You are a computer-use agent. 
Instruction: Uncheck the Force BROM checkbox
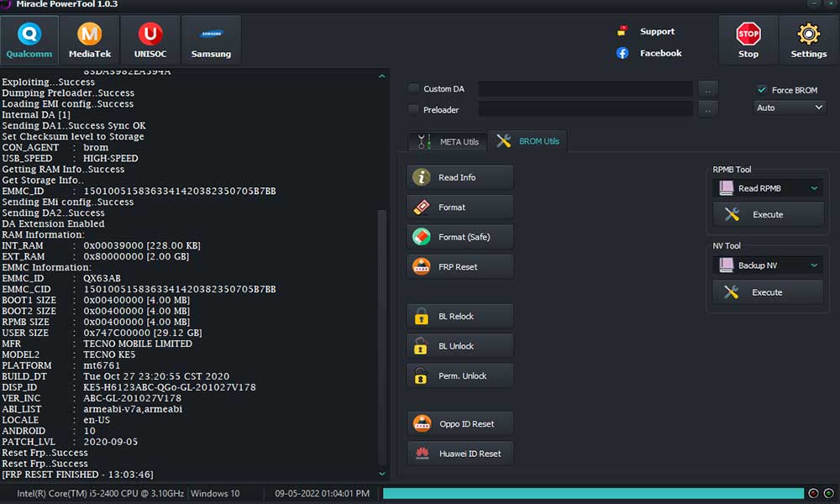[761, 89]
